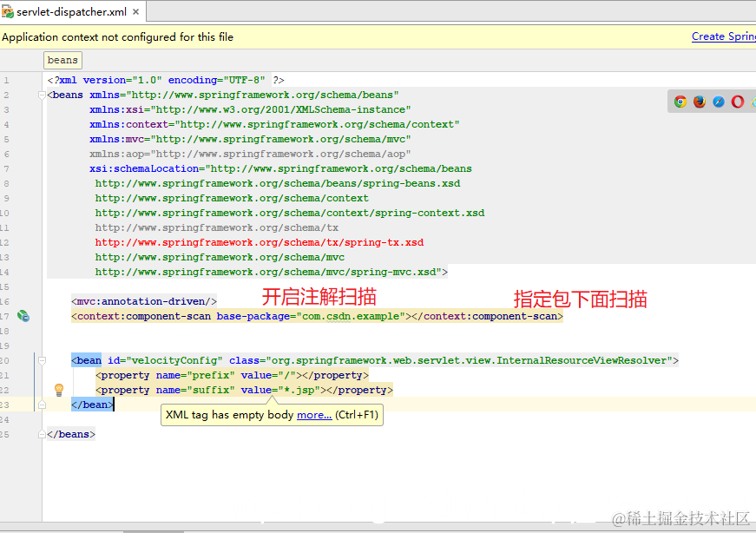Close the servlet-dispatcher.xml tab
This screenshot has width=756, height=533.
[x=136, y=11]
